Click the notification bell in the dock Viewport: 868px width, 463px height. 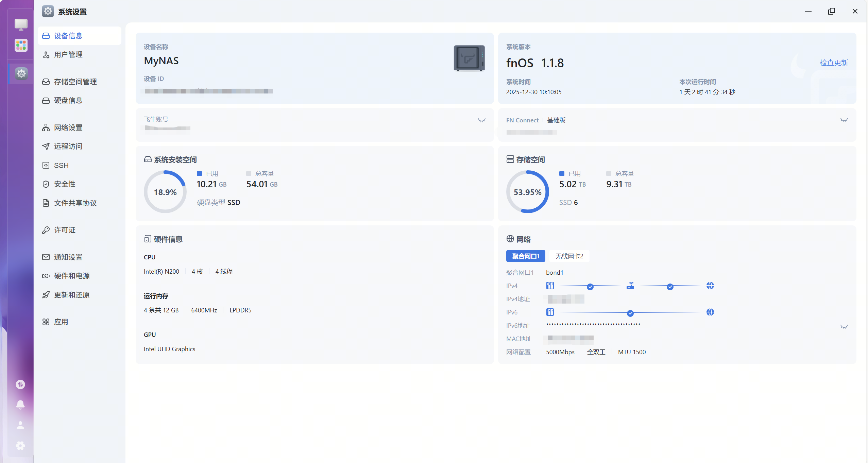(20, 405)
